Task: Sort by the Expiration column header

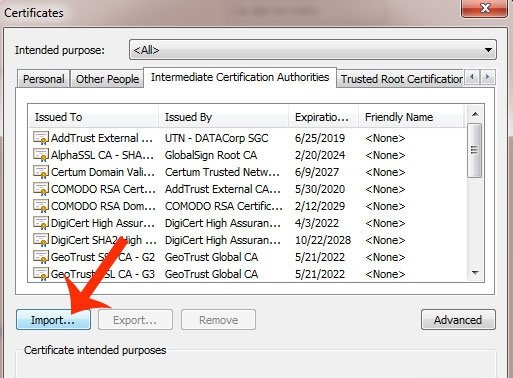Action: point(323,117)
